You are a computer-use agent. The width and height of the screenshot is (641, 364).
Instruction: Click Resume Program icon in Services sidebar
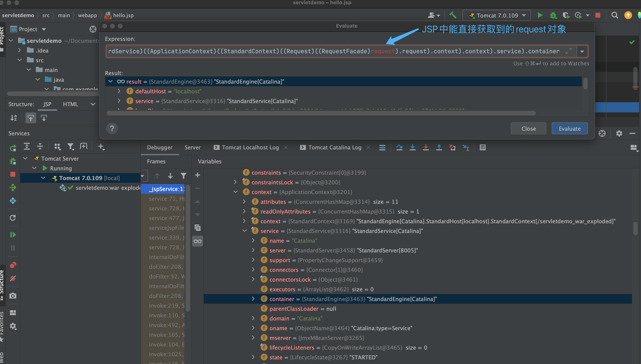(13, 234)
